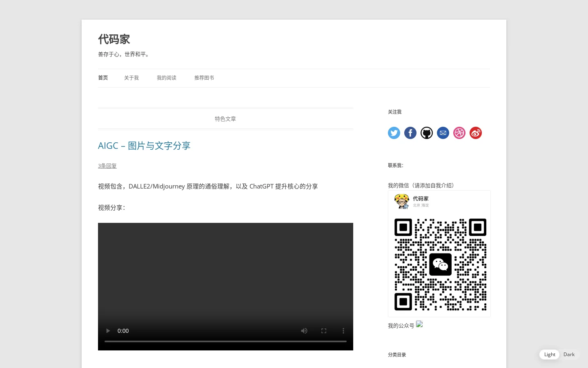Open the Twitter profile icon

pos(394,133)
